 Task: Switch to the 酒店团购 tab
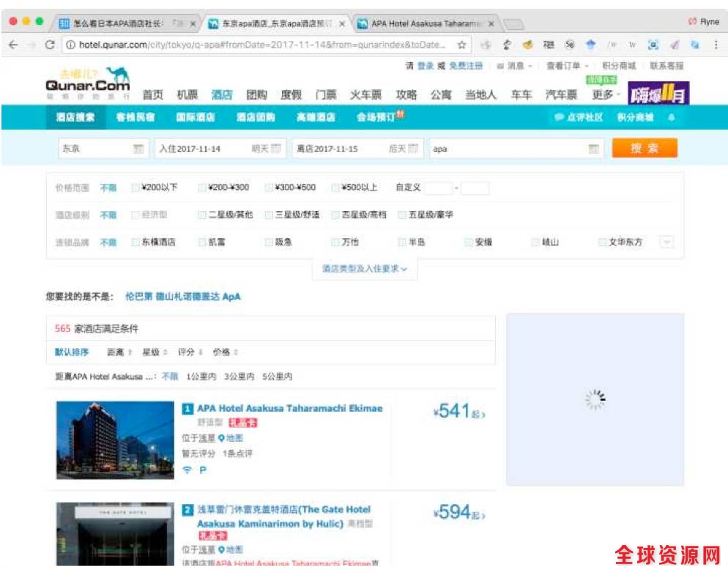tap(256, 117)
